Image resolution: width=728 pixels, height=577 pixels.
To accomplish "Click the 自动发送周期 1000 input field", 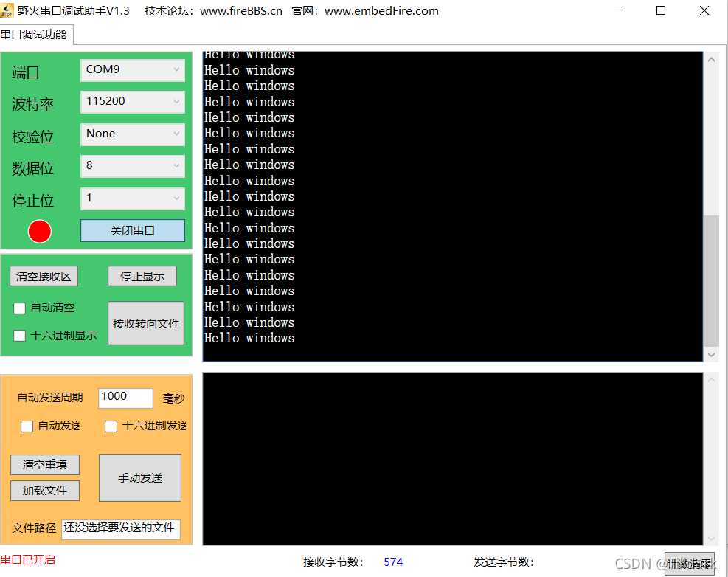I will coord(125,398).
